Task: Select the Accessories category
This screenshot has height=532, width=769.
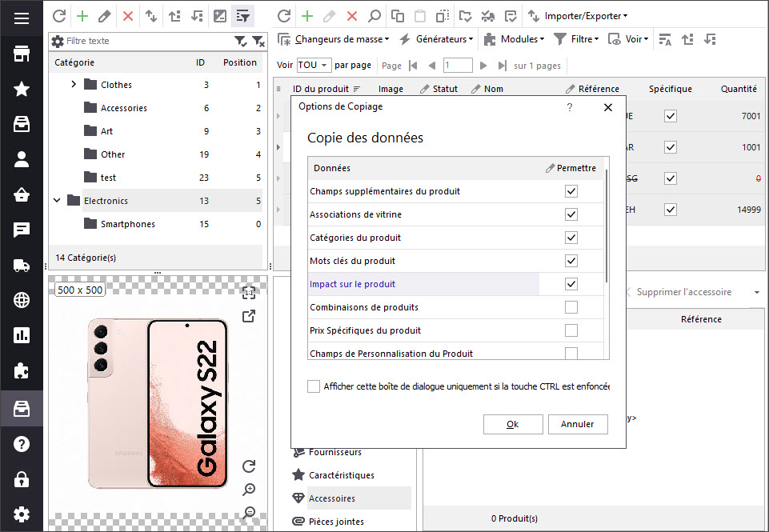Action: coord(123,108)
